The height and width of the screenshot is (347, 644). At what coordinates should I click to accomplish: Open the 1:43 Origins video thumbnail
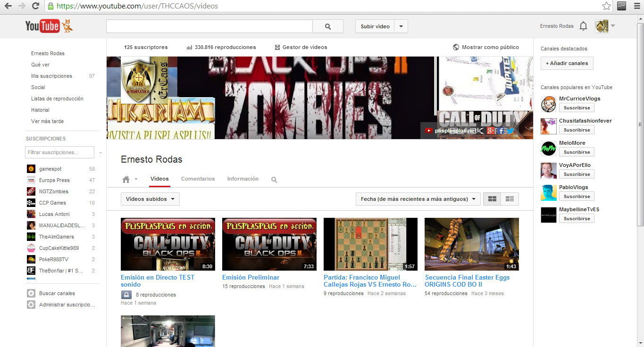(x=472, y=244)
